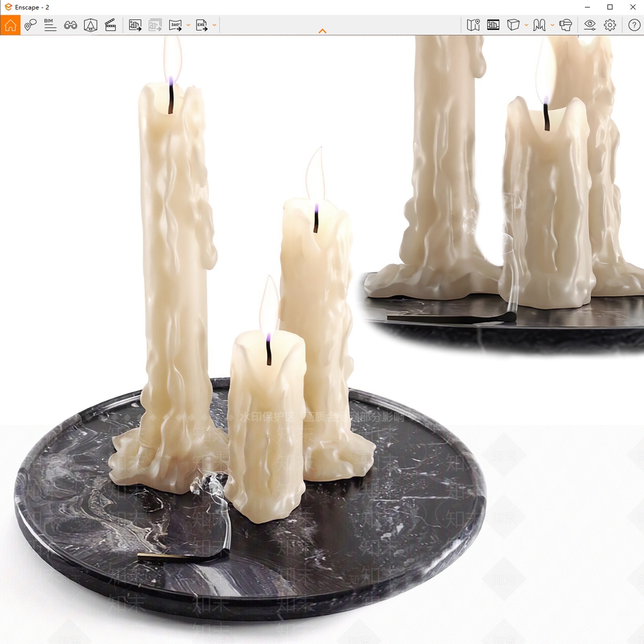Open the video editor clapperboard icon

pos(110,25)
